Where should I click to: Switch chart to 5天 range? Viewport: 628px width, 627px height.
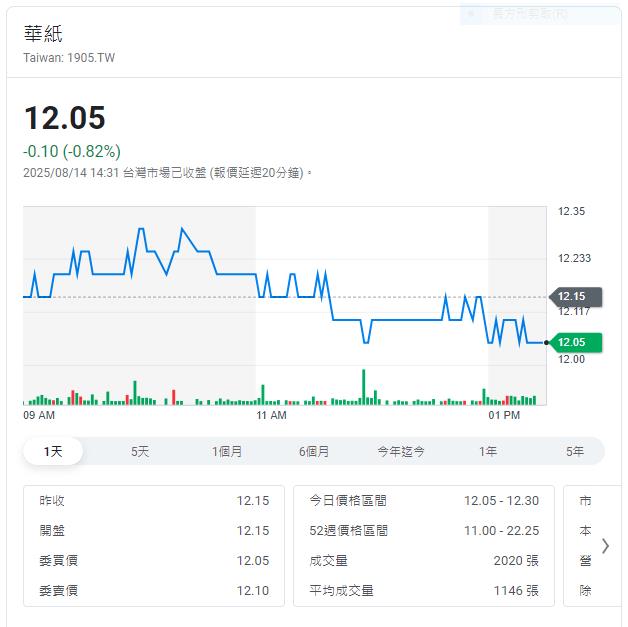[x=140, y=451]
